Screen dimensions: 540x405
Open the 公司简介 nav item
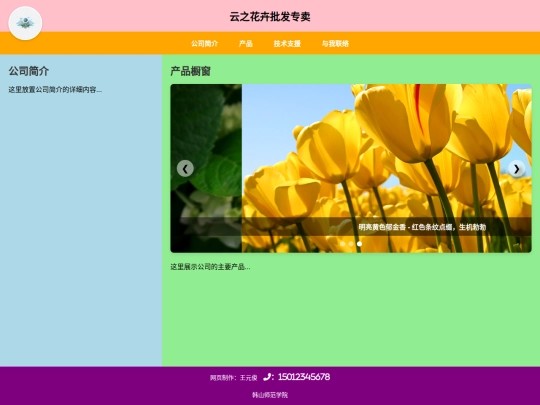pos(205,43)
